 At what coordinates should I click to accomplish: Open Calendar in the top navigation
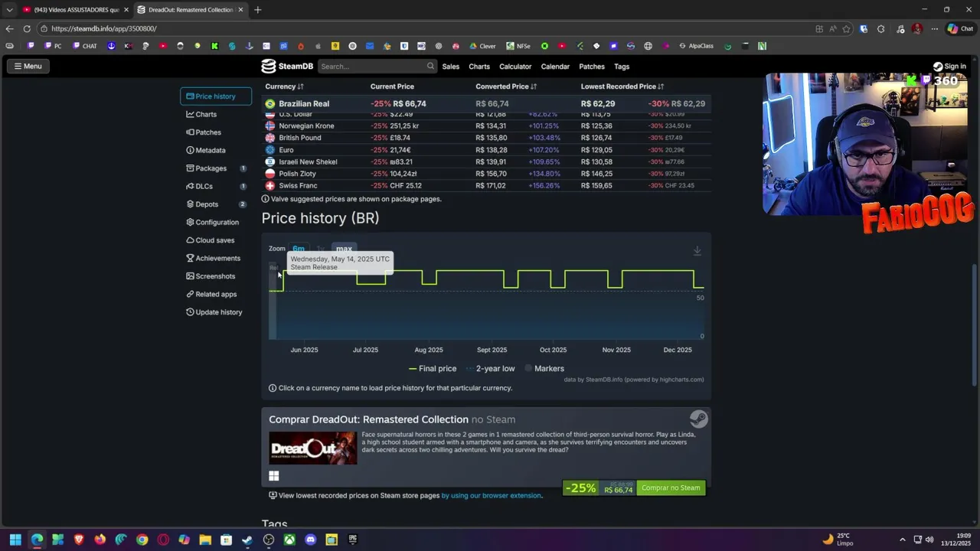(555, 67)
